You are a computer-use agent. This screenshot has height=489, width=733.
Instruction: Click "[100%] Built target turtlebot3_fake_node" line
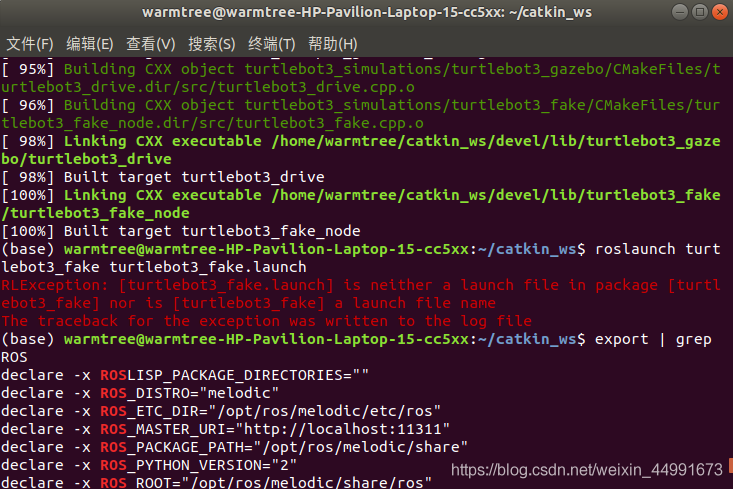pyautogui.click(x=181, y=231)
